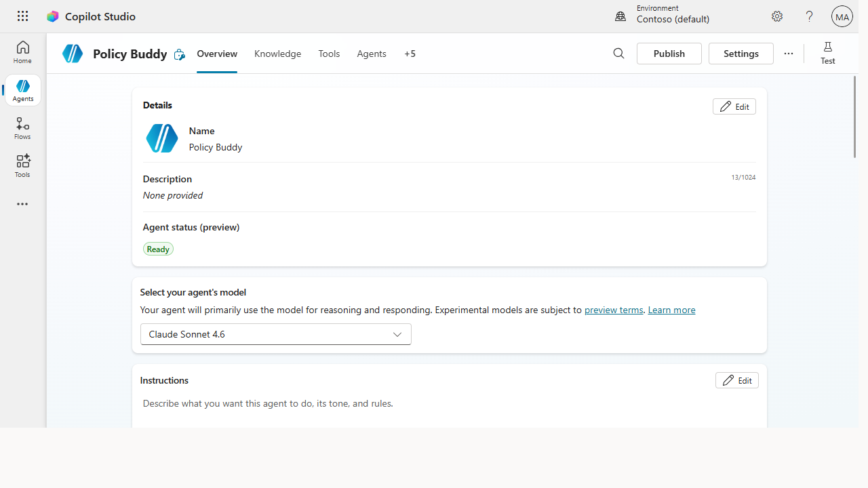
Task: Open Agents in the sidebar
Action: click(22, 90)
